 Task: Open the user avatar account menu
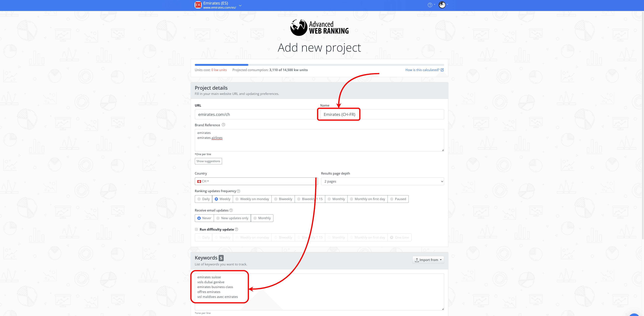coord(442,5)
